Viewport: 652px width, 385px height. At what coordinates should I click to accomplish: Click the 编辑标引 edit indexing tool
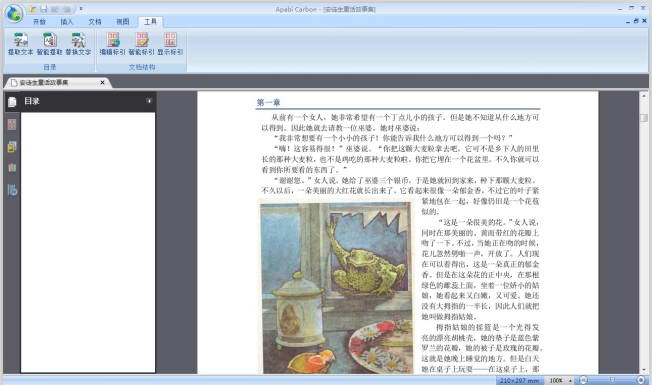[112, 44]
